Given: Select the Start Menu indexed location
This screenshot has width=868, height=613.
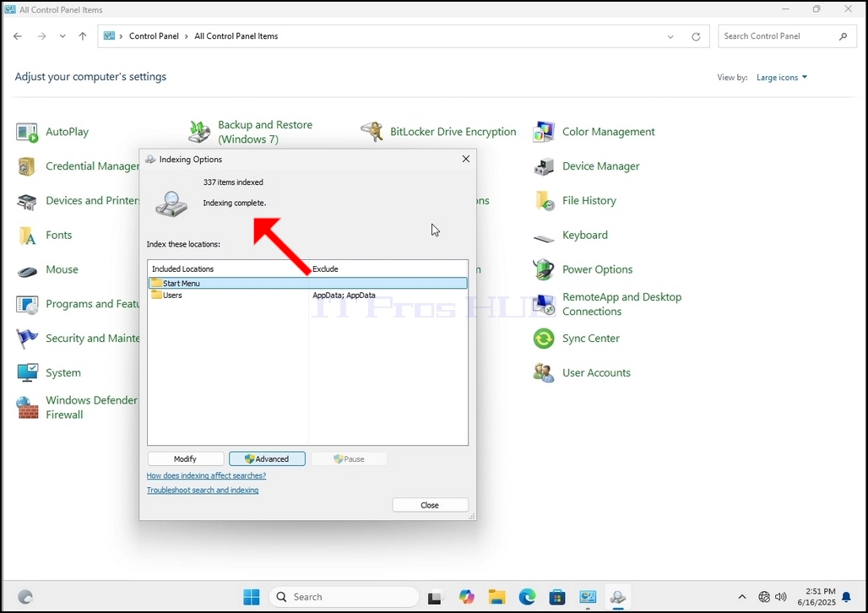Looking at the screenshot, I should [x=308, y=283].
